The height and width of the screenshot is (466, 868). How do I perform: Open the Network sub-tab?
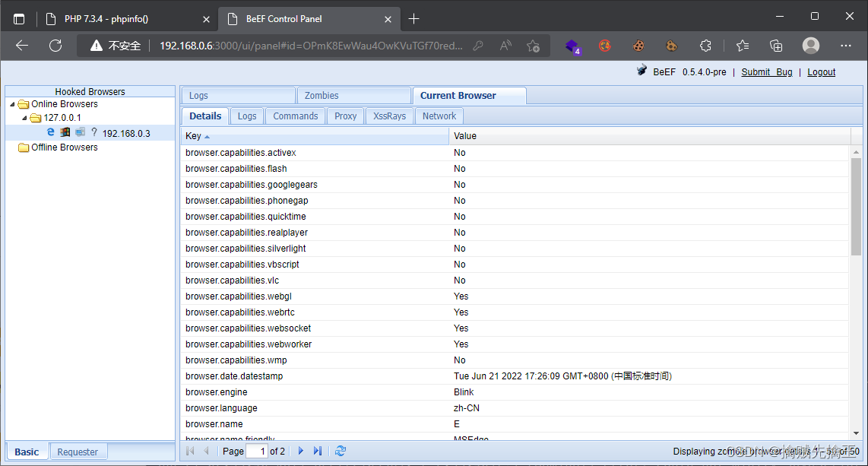click(439, 116)
